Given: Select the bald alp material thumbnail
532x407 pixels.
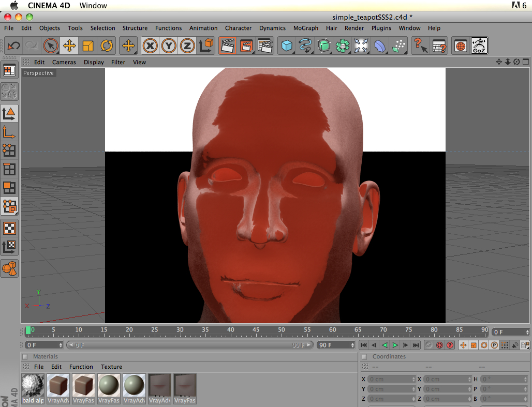Looking at the screenshot, I should coord(33,385).
